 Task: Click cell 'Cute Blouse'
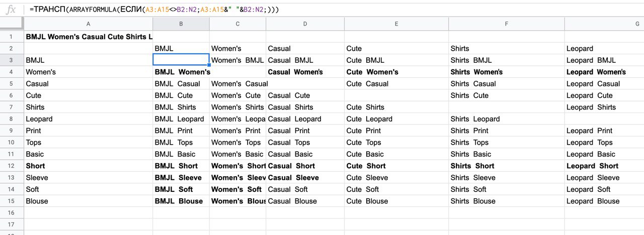[396, 201]
